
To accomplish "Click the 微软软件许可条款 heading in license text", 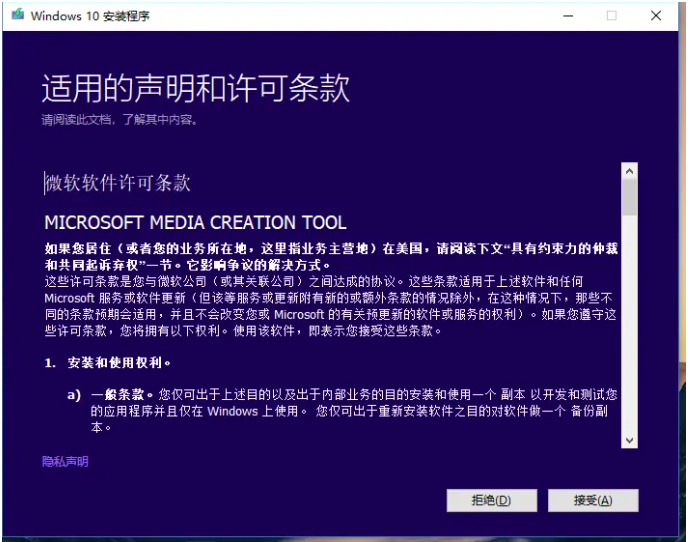I will [118, 183].
